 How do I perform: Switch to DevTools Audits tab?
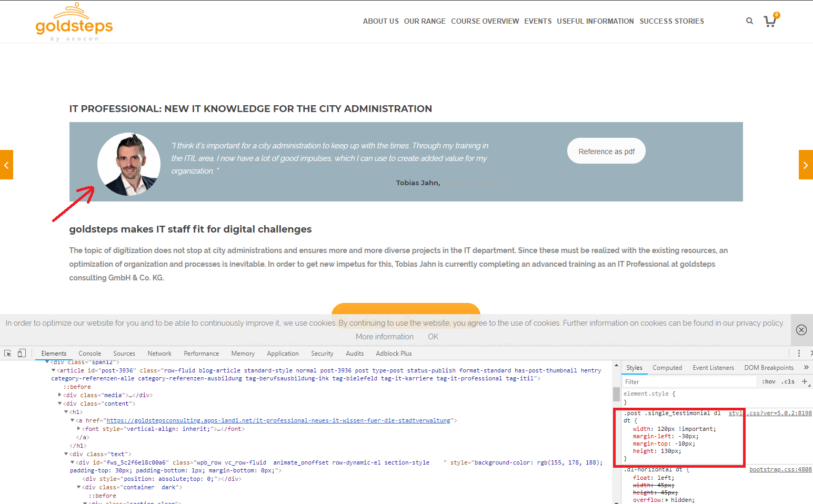[x=355, y=354]
